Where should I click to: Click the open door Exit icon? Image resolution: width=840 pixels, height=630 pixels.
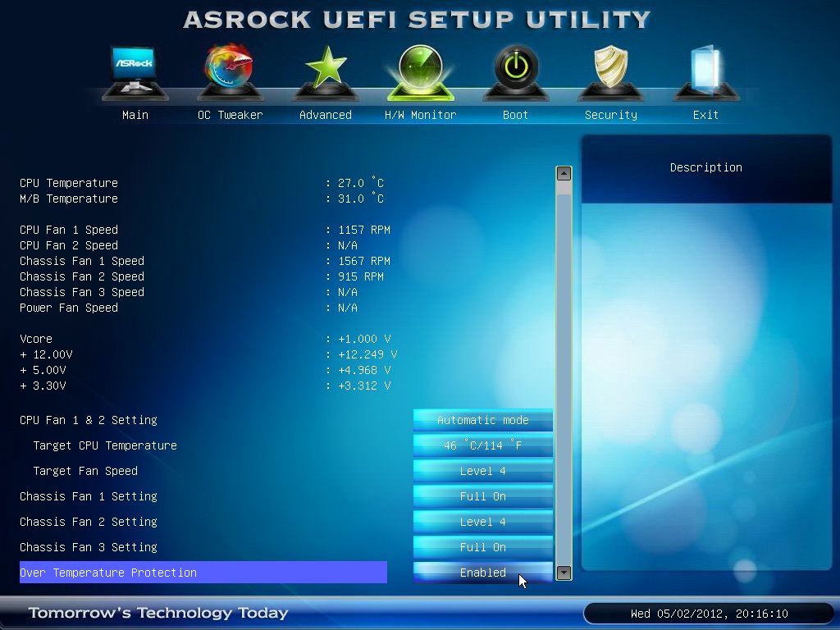coord(705,73)
